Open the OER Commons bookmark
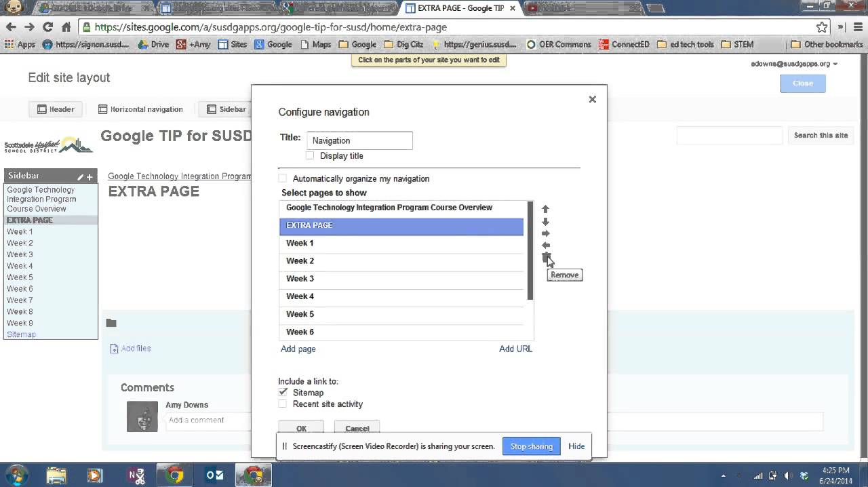 pyautogui.click(x=559, y=44)
